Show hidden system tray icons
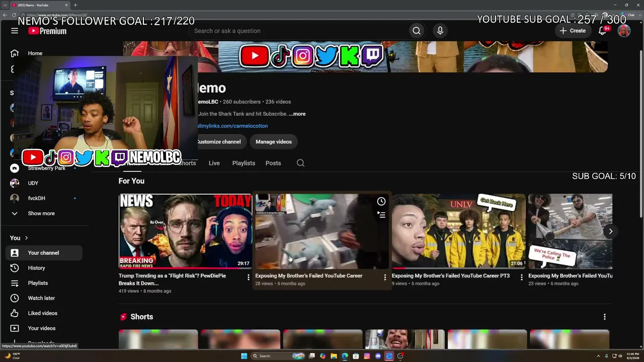644x362 pixels. pyautogui.click(x=598, y=356)
